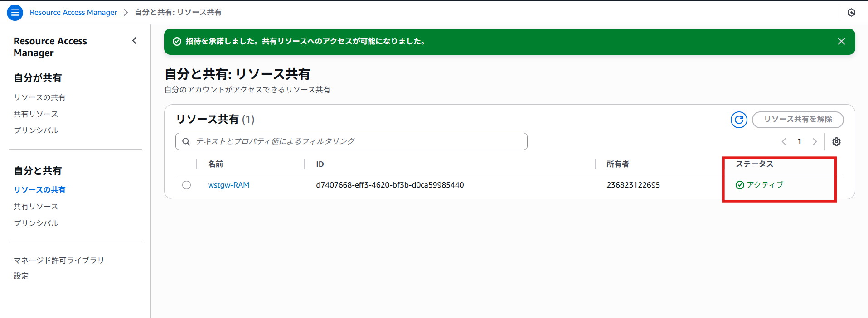868x318 pixels.
Task: Click the green active status check icon
Action: pyautogui.click(x=740, y=185)
